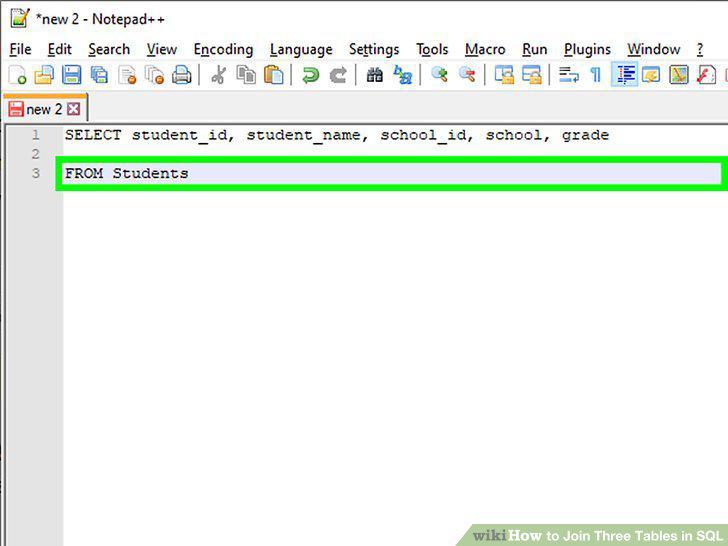The width and height of the screenshot is (728, 546).
Task: Open the Tools menu
Action: (432, 49)
